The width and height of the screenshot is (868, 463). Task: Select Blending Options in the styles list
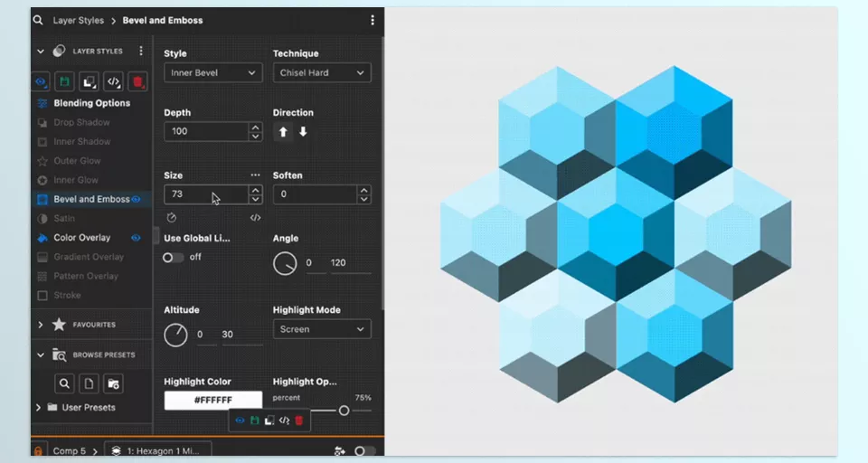tap(91, 103)
